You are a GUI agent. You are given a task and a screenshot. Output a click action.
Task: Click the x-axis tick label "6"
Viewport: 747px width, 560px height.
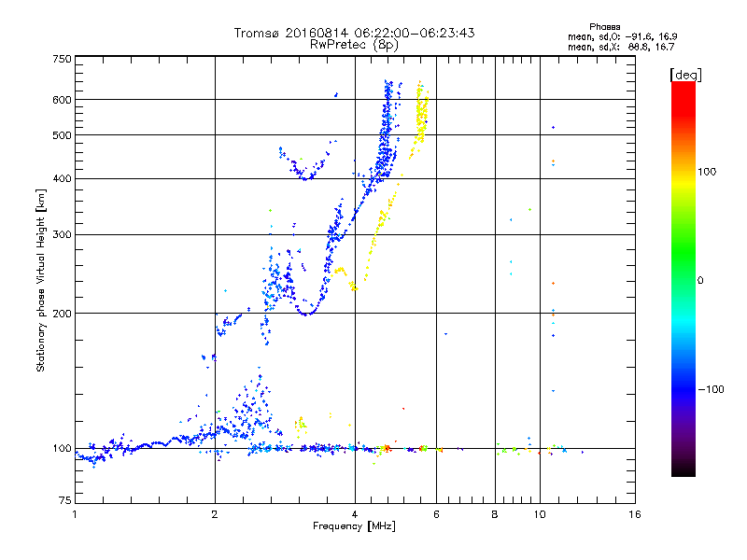pyautogui.click(x=436, y=514)
